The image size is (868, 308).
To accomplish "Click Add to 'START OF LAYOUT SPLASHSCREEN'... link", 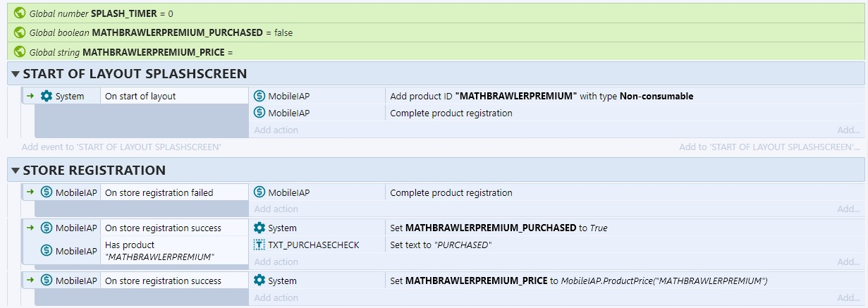I will click(770, 147).
